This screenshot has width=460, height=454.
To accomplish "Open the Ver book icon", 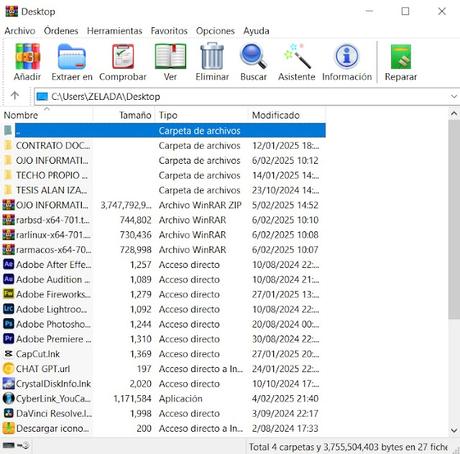I will tap(170, 57).
